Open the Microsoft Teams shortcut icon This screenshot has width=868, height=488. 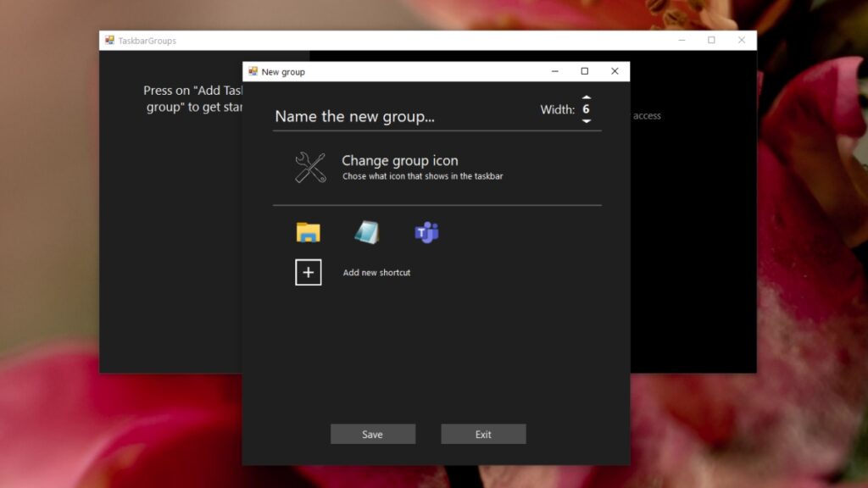coord(426,230)
